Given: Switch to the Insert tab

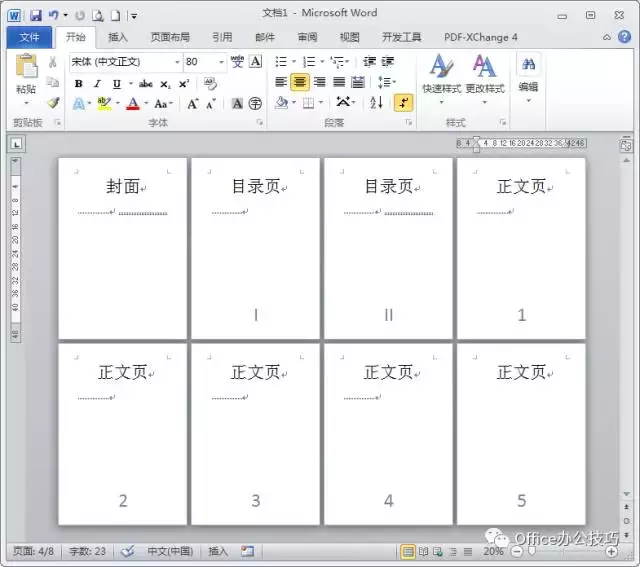Looking at the screenshot, I should pyautogui.click(x=118, y=37).
